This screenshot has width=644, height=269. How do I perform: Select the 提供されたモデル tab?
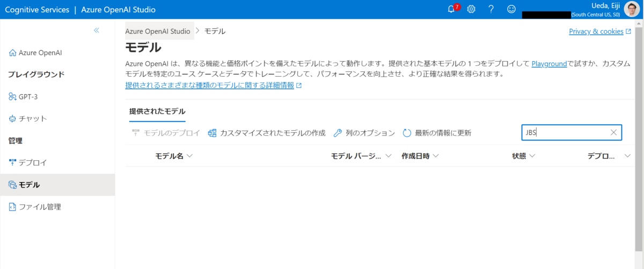click(x=157, y=111)
